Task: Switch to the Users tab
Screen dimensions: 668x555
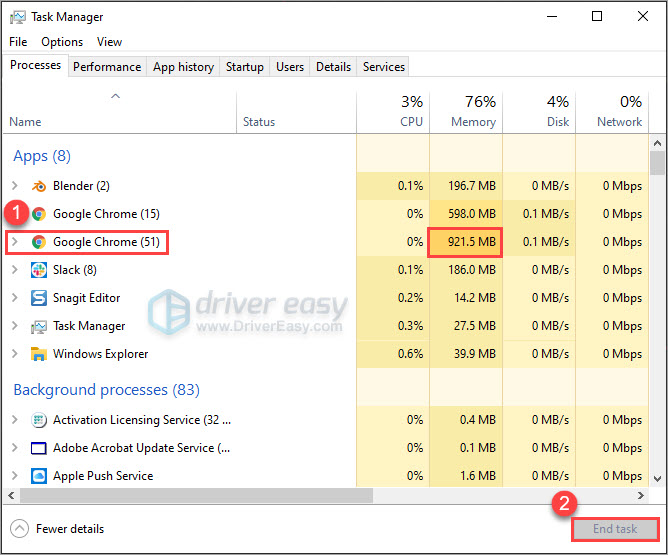Action: (x=290, y=67)
